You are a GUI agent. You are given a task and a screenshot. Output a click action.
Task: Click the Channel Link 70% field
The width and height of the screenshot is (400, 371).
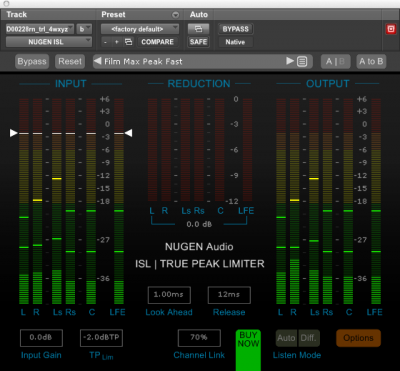199,338
